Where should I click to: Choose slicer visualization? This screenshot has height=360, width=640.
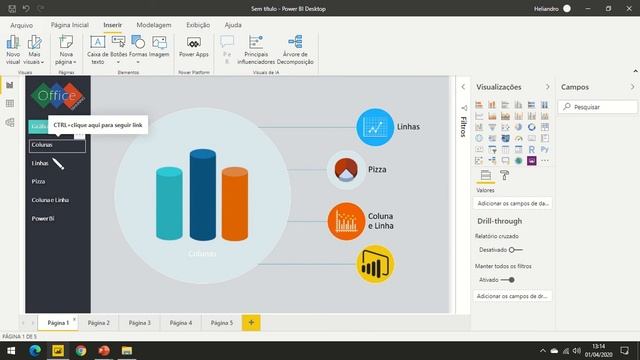492,149
